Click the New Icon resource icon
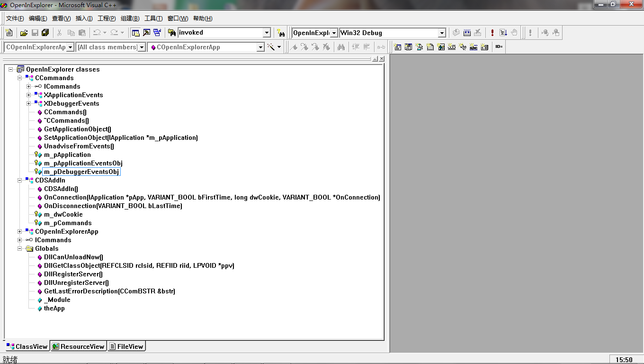Screen dimensions: 644x364 pos(430,47)
